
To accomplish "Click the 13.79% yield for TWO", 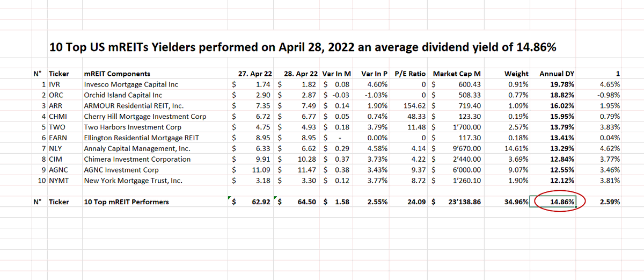I will click(x=562, y=127).
